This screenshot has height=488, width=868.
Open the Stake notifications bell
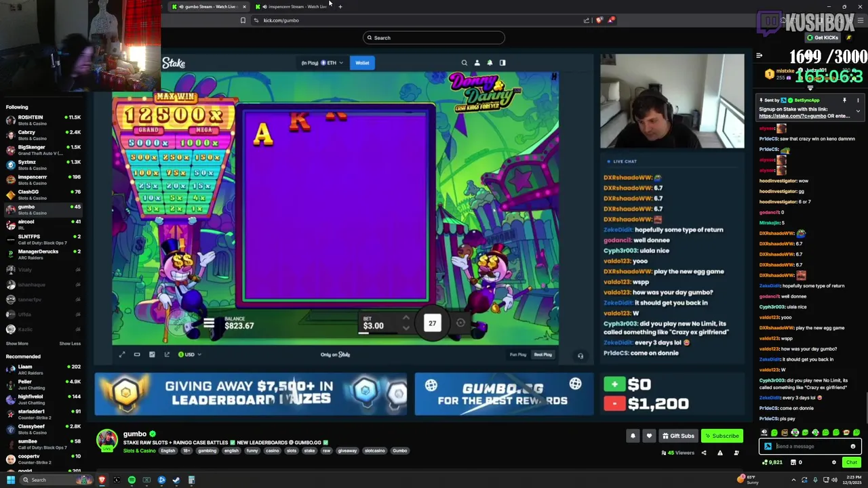490,62
